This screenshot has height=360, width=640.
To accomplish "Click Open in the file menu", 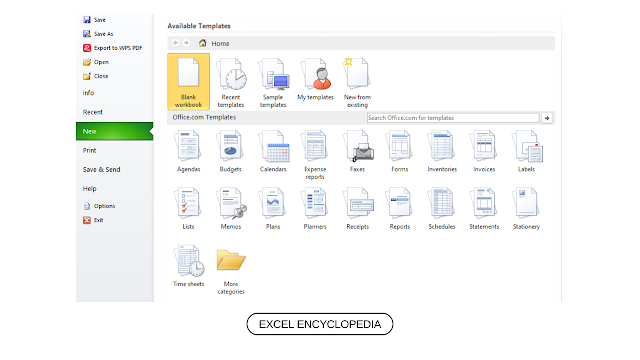I will [x=96, y=62].
